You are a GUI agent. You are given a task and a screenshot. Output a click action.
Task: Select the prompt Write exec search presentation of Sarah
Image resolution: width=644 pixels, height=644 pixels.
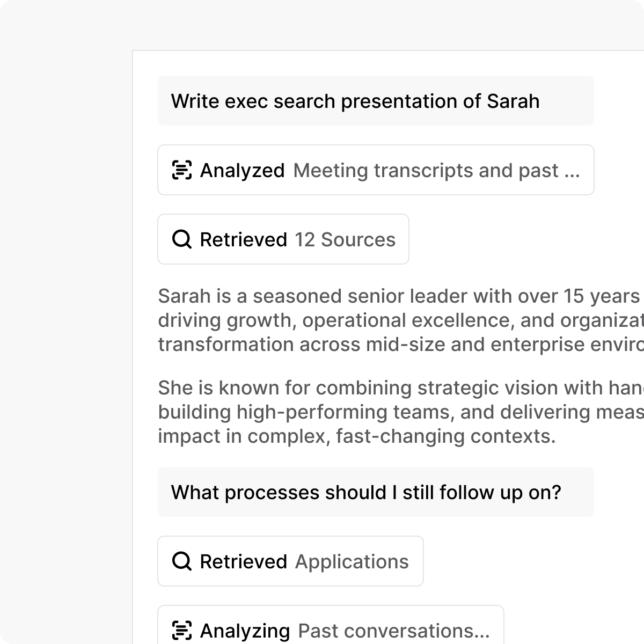coord(375,100)
